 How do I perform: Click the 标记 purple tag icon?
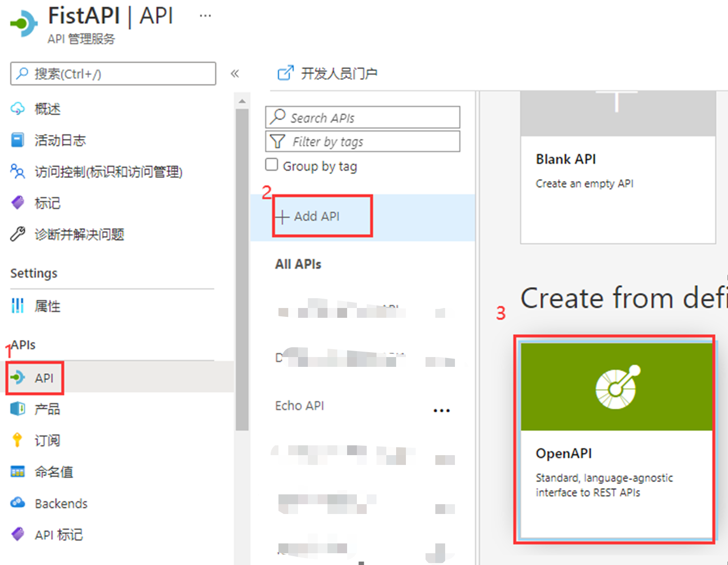click(x=18, y=203)
